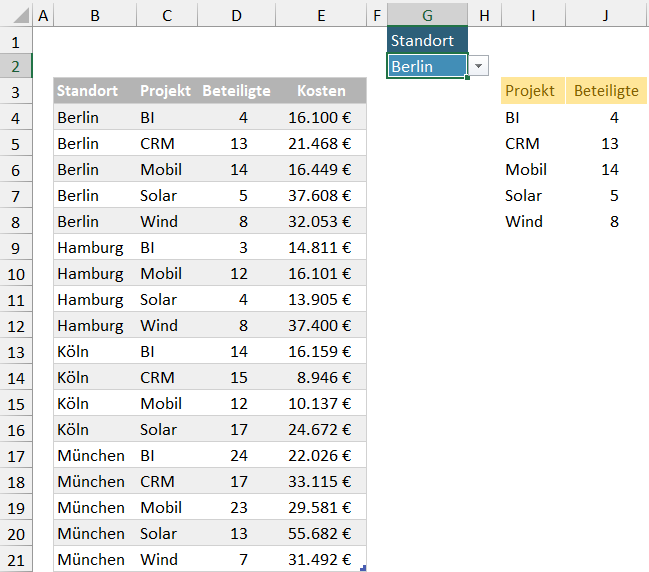The image size is (649, 572).
Task: Click Wind in the yellow results list
Action: point(533,221)
